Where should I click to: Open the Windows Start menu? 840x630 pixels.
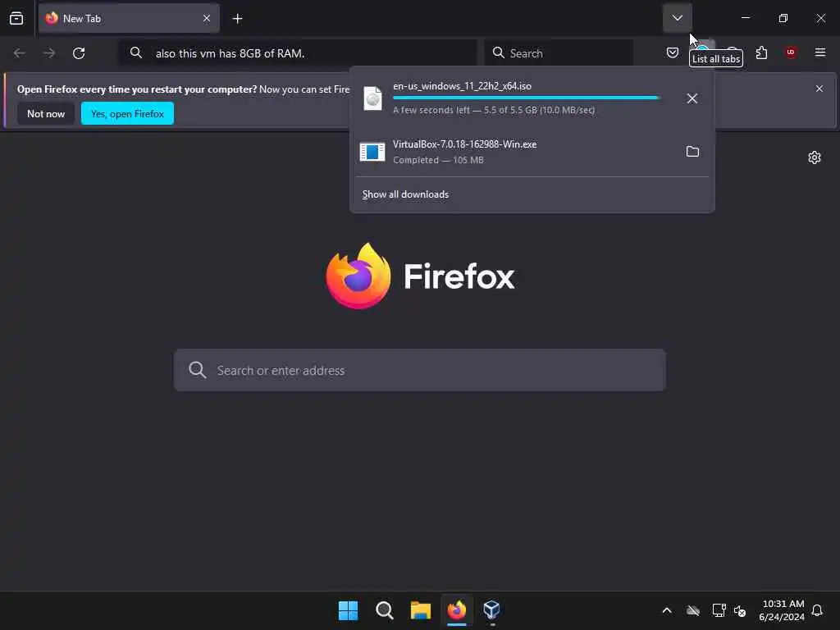tap(348, 610)
